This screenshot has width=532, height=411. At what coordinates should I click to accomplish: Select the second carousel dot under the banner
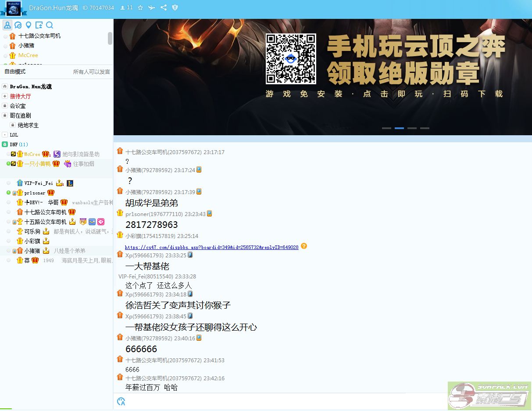click(399, 128)
